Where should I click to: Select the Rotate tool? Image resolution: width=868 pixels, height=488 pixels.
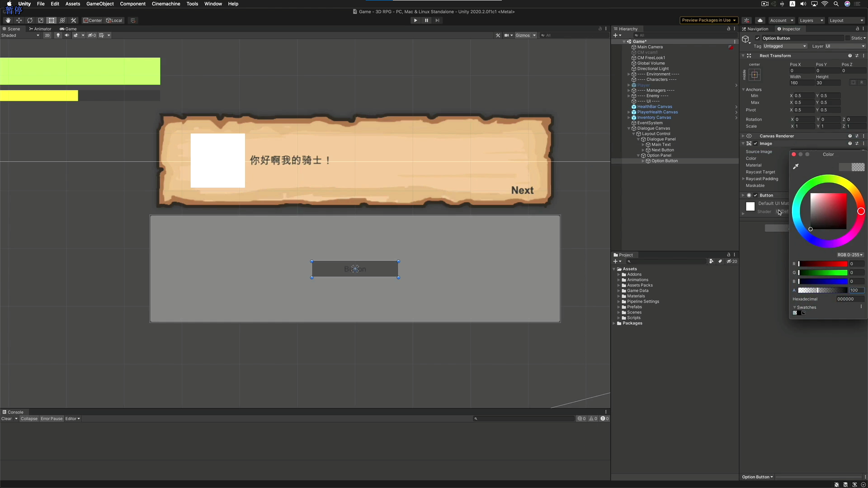pos(30,20)
